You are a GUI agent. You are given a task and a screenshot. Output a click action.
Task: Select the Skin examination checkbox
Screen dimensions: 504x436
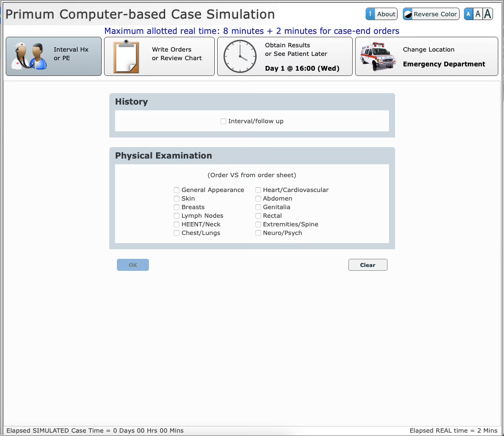[177, 198]
